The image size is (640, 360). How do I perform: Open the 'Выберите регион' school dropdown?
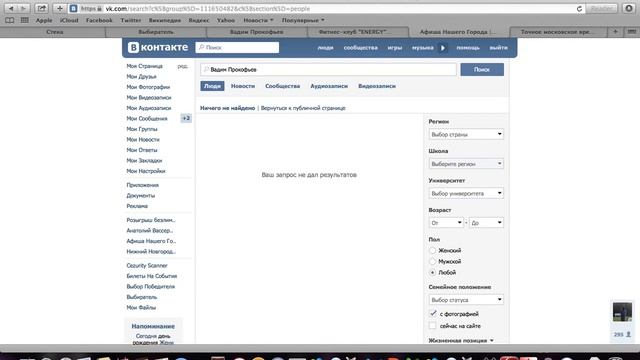coord(466,164)
